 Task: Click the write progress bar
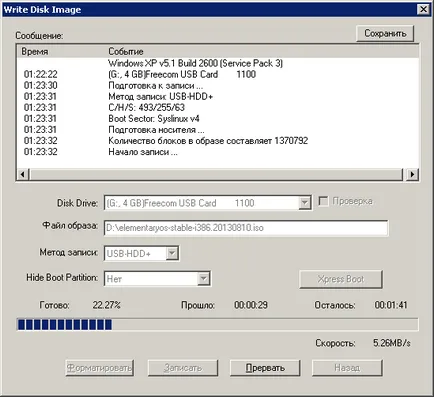pyautogui.click(x=217, y=324)
